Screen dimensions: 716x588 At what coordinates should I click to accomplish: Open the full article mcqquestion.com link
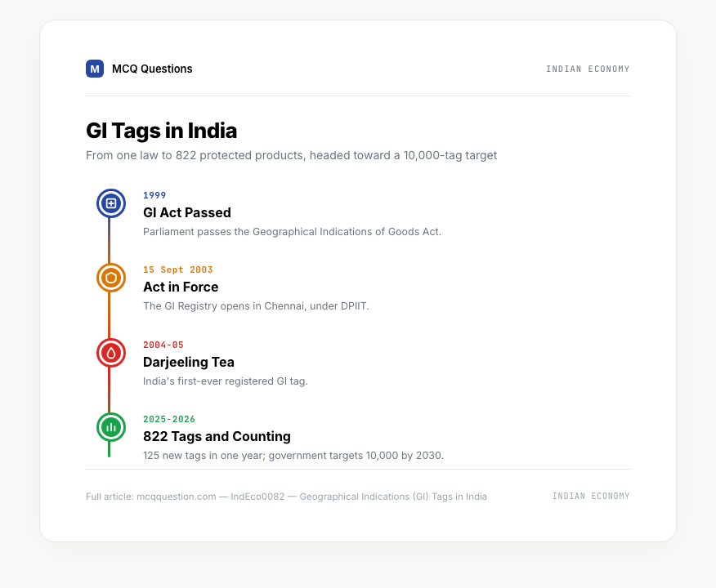[x=286, y=497]
